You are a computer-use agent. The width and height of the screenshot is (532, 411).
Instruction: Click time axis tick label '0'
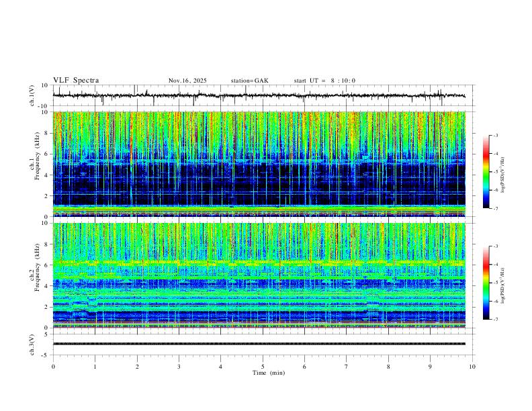[53, 367]
